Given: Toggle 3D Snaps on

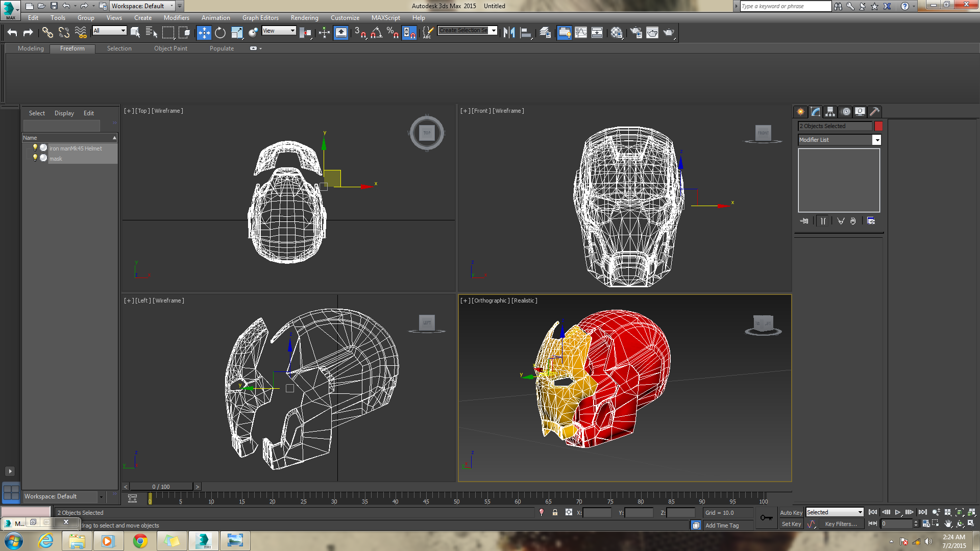Looking at the screenshot, I should click(x=360, y=33).
